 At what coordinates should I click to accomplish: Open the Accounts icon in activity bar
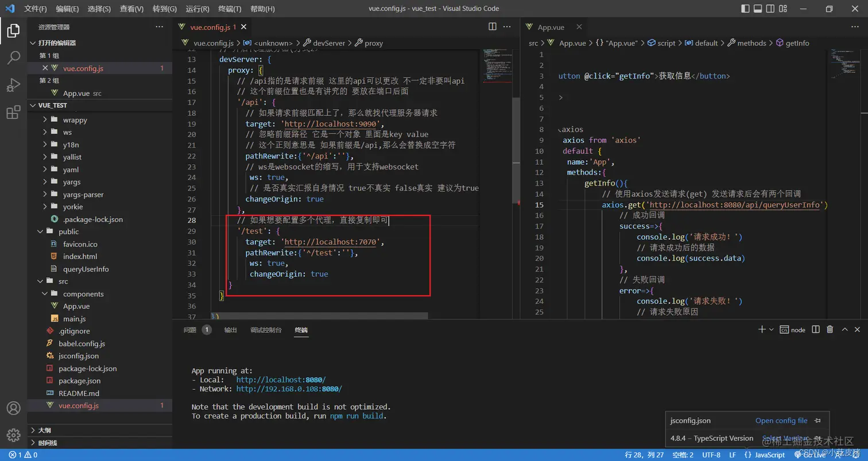[x=13, y=408]
